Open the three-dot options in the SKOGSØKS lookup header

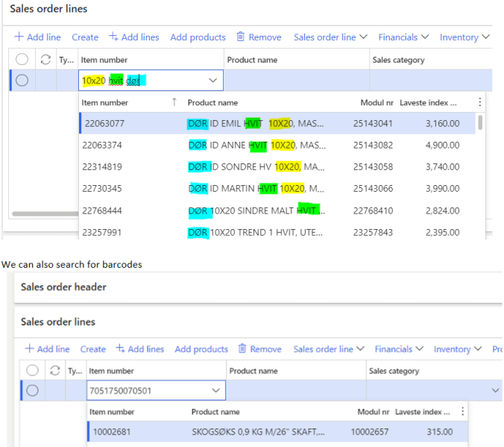pyautogui.click(x=463, y=411)
